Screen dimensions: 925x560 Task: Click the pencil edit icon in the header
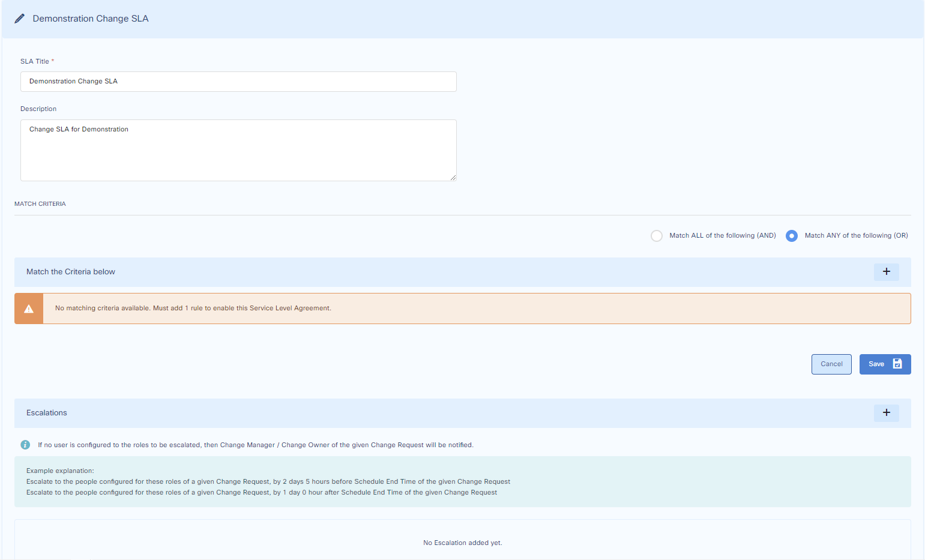click(20, 18)
